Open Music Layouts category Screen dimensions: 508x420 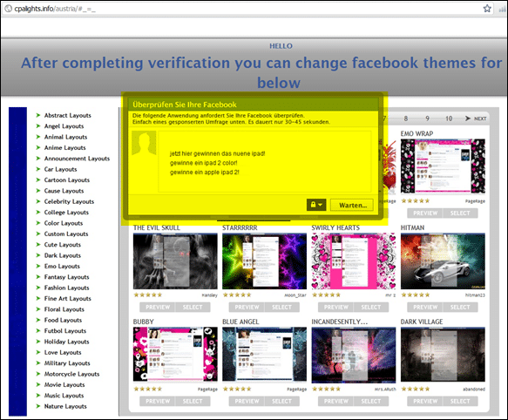pos(64,396)
